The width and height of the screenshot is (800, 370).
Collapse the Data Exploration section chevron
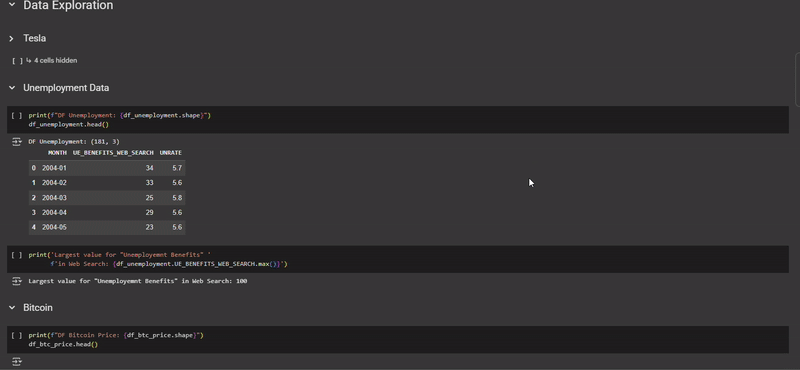12,5
